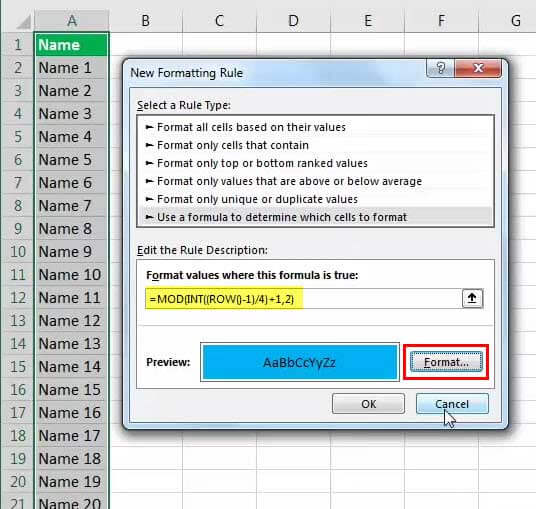Select column F header
This screenshot has width=536, height=509.
point(441,21)
